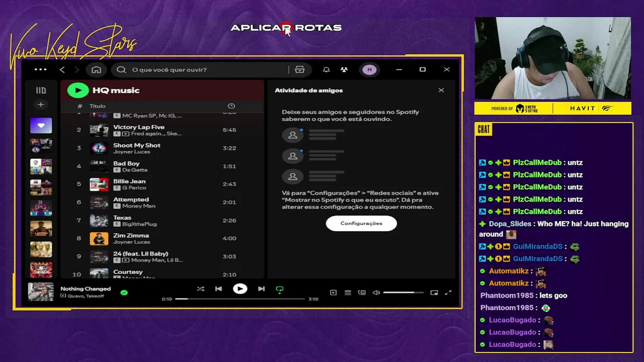Click Dopa_Slides username in chat
The width and height of the screenshot is (644, 362).
coord(510,224)
